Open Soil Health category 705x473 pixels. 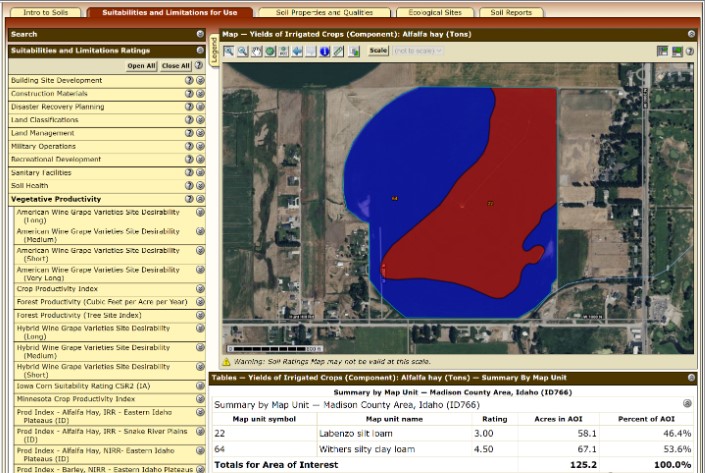(30, 185)
